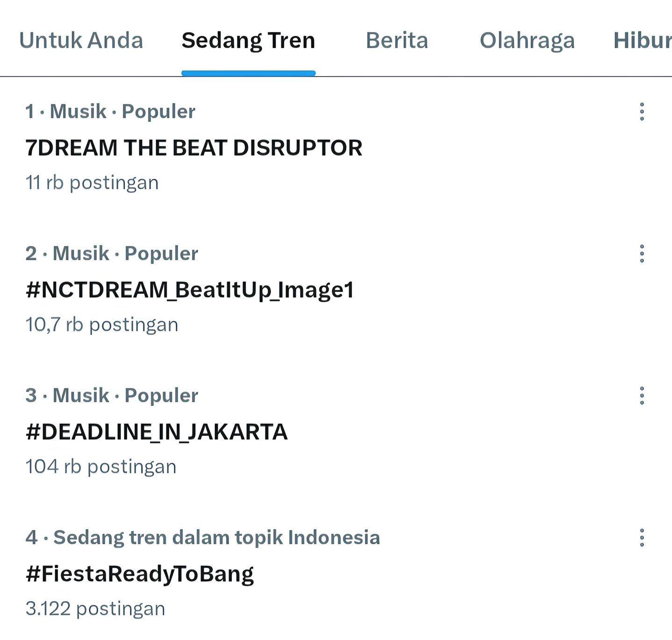Open more options for #FiestaReadyToBang trend
The width and height of the screenshot is (672, 640).
[642, 538]
